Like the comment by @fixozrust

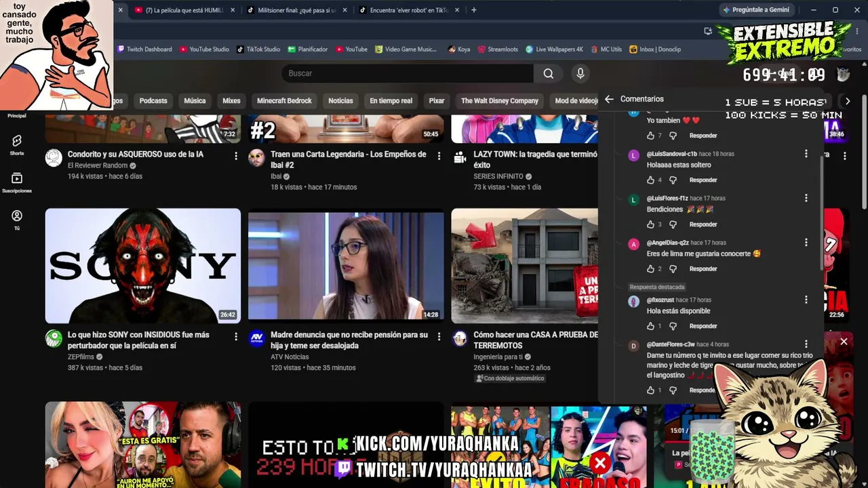pos(650,326)
